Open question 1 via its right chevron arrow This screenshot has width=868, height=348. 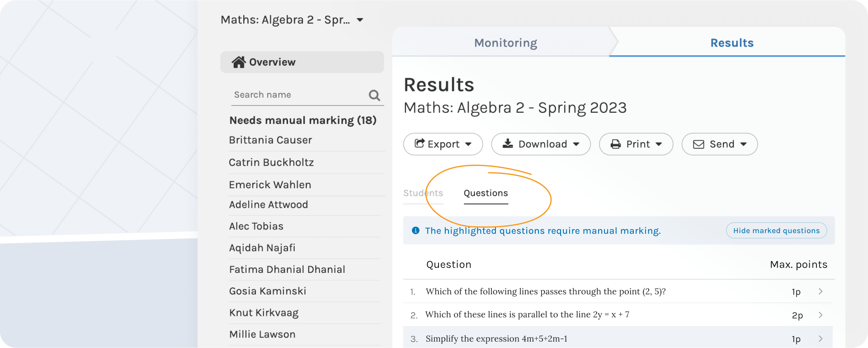click(821, 291)
